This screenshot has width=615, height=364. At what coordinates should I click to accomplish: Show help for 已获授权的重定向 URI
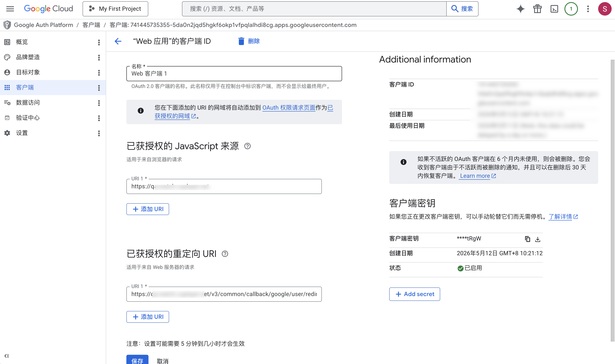(x=225, y=254)
